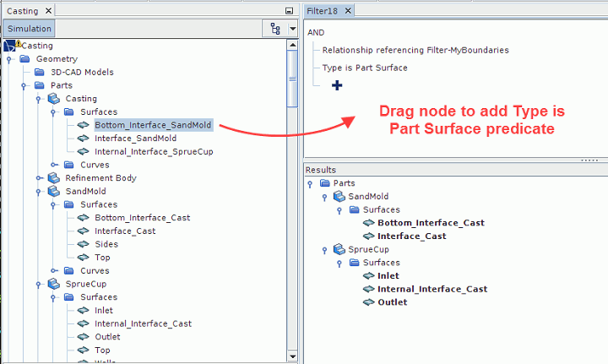Select Type is Part Surface predicate

point(364,68)
